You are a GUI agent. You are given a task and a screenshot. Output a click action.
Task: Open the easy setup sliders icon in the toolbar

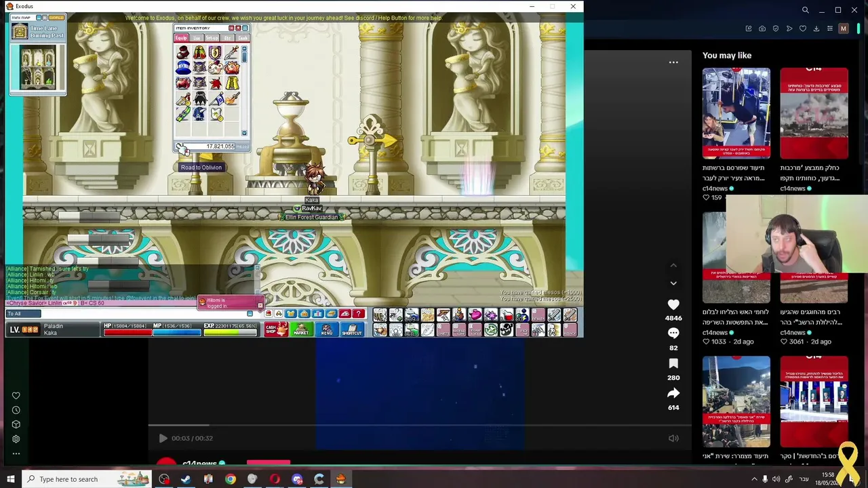(x=829, y=28)
